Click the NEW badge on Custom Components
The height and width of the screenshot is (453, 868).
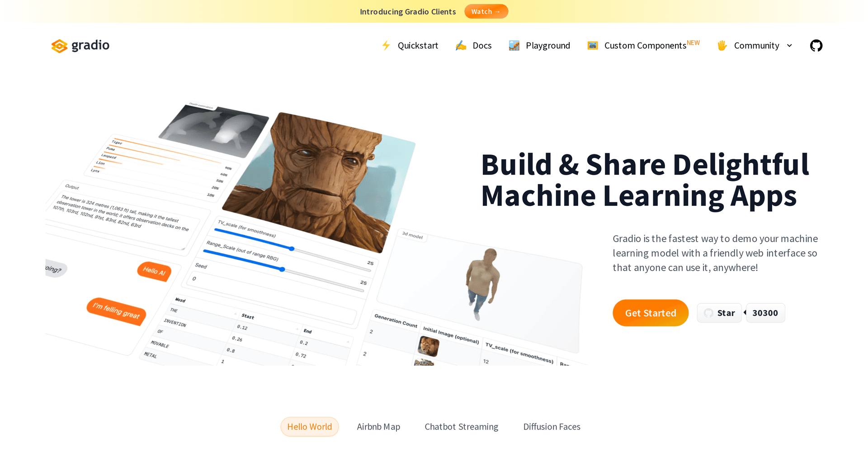[x=693, y=43]
